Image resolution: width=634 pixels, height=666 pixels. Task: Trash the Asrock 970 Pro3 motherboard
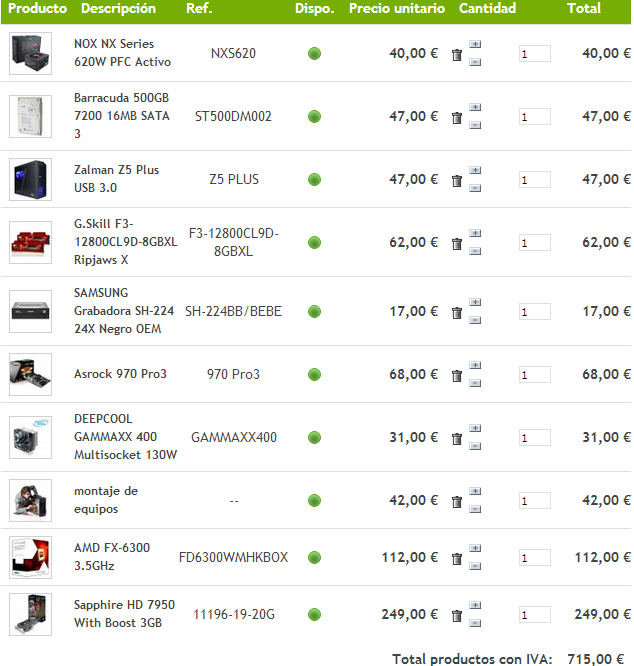click(456, 376)
